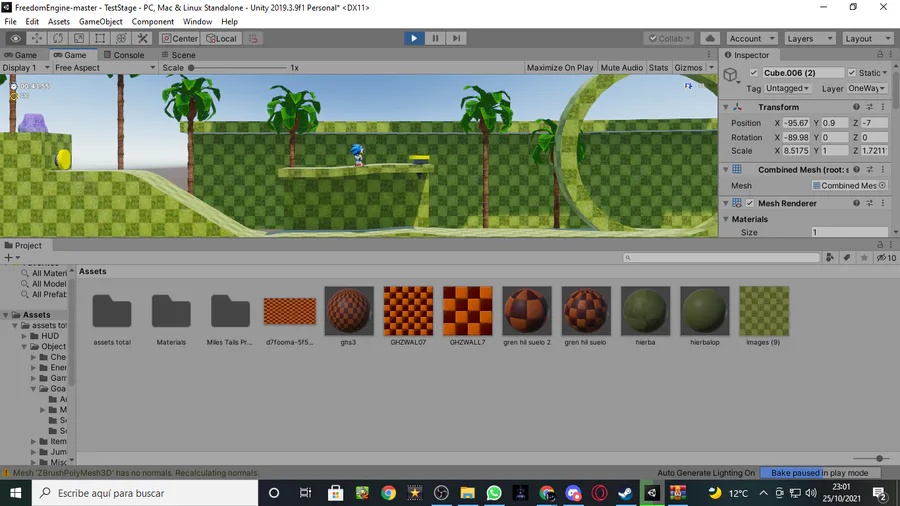900x506 pixels.
Task: Expand the HUD folder in tree
Action: (24, 336)
